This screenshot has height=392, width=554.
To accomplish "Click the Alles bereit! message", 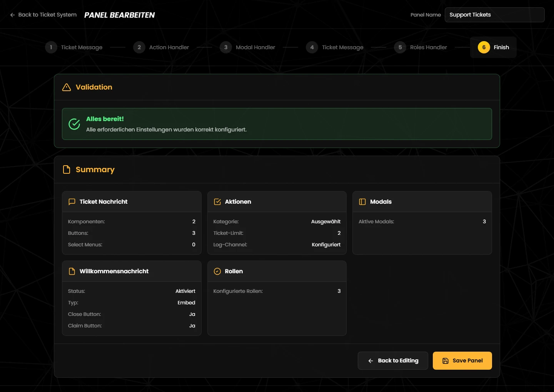I will point(105,119).
